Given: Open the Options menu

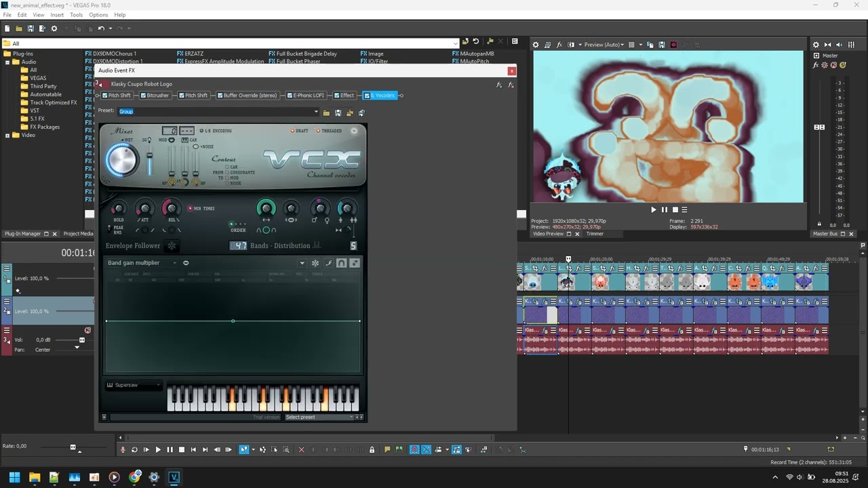Looking at the screenshot, I should tap(98, 14).
